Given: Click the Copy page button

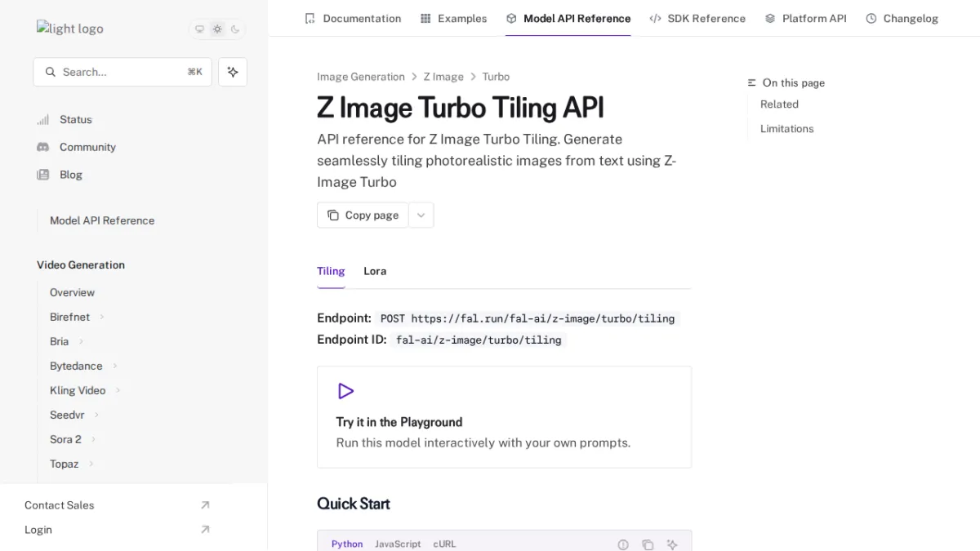Looking at the screenshot, I should coord(363,216).
